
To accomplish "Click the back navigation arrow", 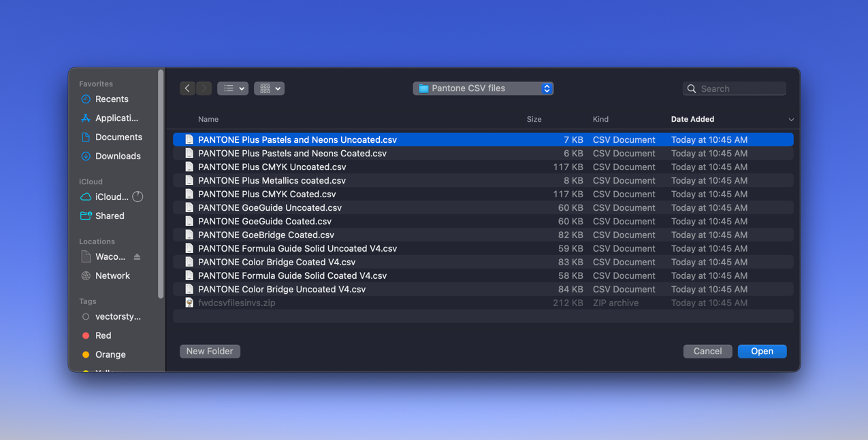I will coord(187,88).
